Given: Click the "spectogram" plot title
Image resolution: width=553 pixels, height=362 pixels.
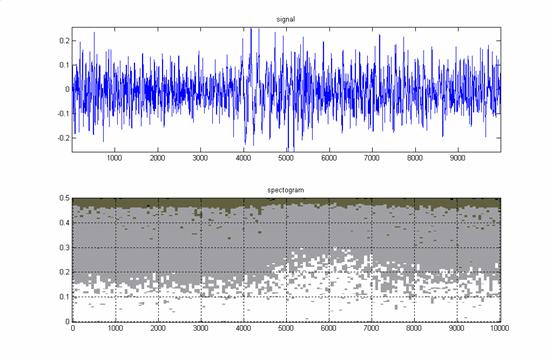Looking at the screenshot, I should [x=286, y=190].
